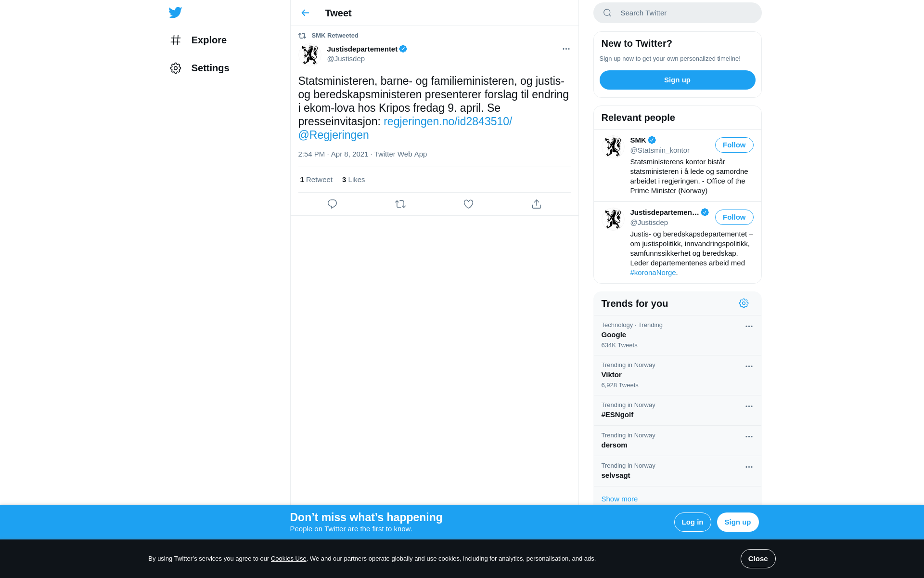Click the Twitter bird logo

click(x=175, y=13)
